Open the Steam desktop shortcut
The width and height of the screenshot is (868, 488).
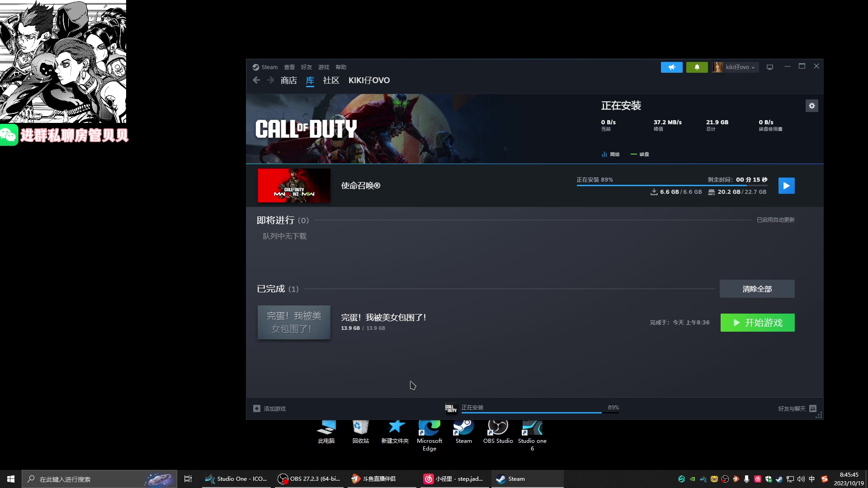coord(463,432)
